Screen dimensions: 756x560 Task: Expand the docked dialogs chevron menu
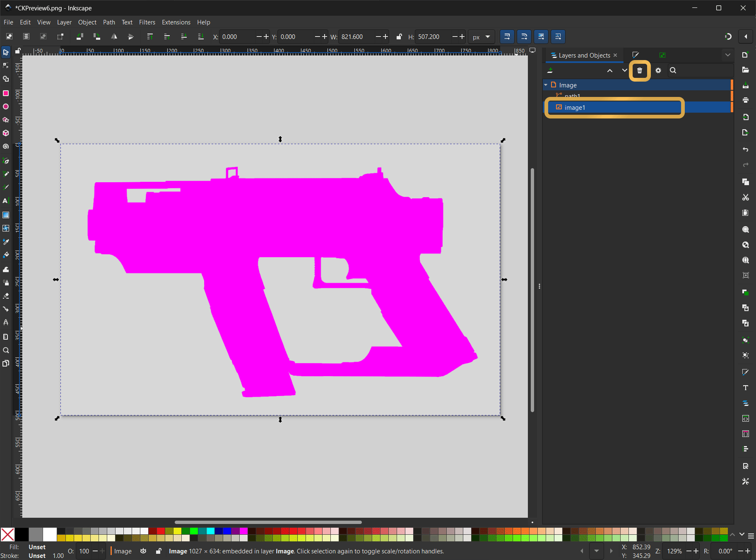point(728,55)
